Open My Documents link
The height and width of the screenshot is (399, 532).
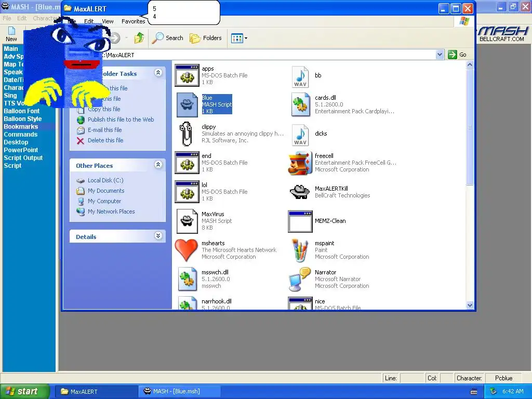point(106,191)
